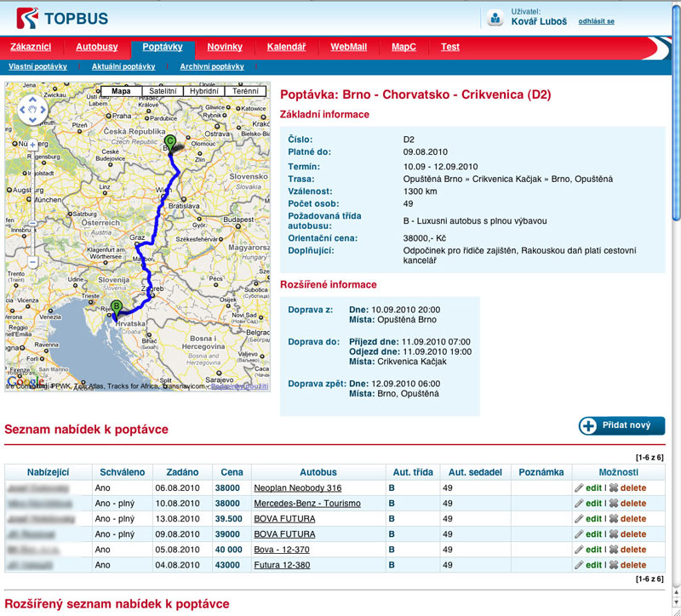Click the Přidat nový button
The image size is (681, 616).
622,426
